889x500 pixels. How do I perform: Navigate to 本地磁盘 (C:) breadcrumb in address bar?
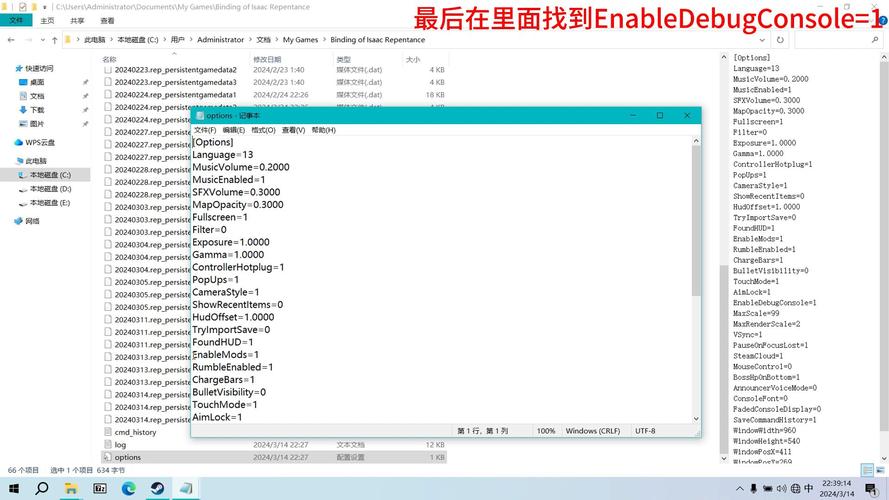click(x=138, y=40)
